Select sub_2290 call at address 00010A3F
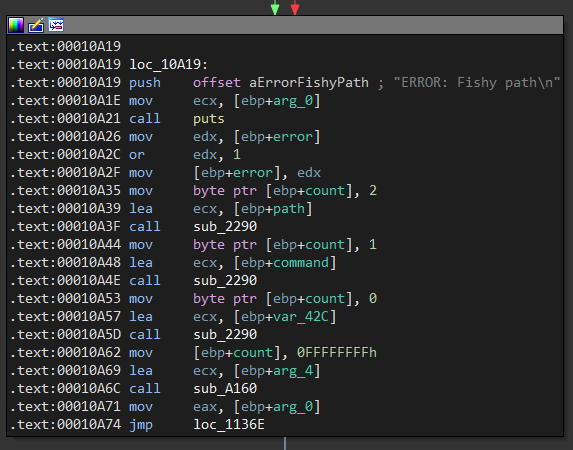 point(225,227)
